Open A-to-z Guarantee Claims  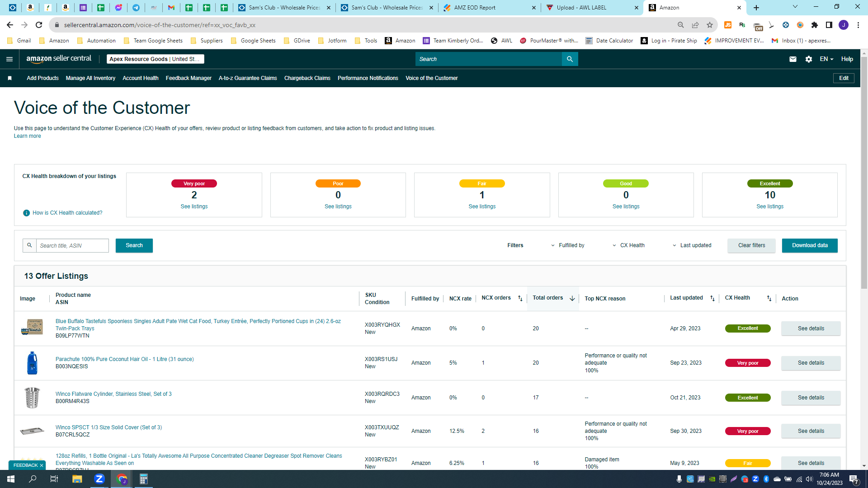coord(248,78)
